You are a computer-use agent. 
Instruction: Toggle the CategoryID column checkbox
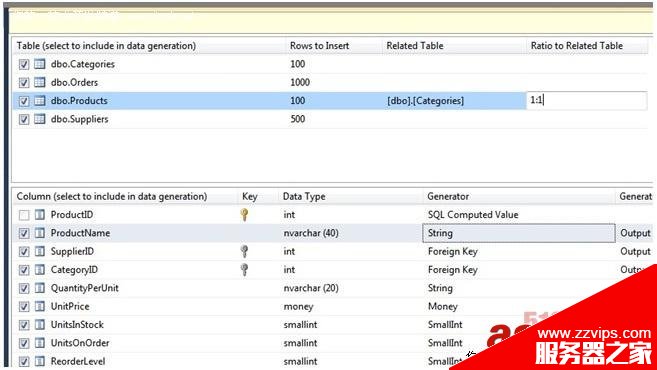pos(24,270)
